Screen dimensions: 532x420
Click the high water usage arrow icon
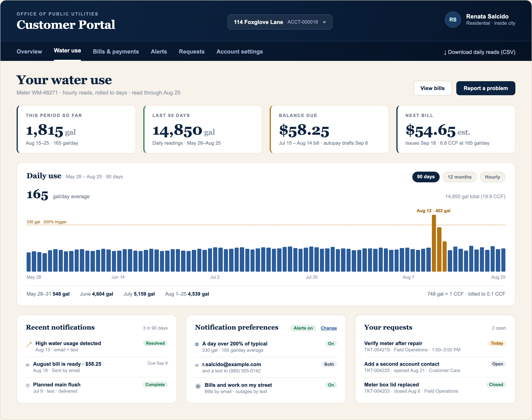[29, 345]
